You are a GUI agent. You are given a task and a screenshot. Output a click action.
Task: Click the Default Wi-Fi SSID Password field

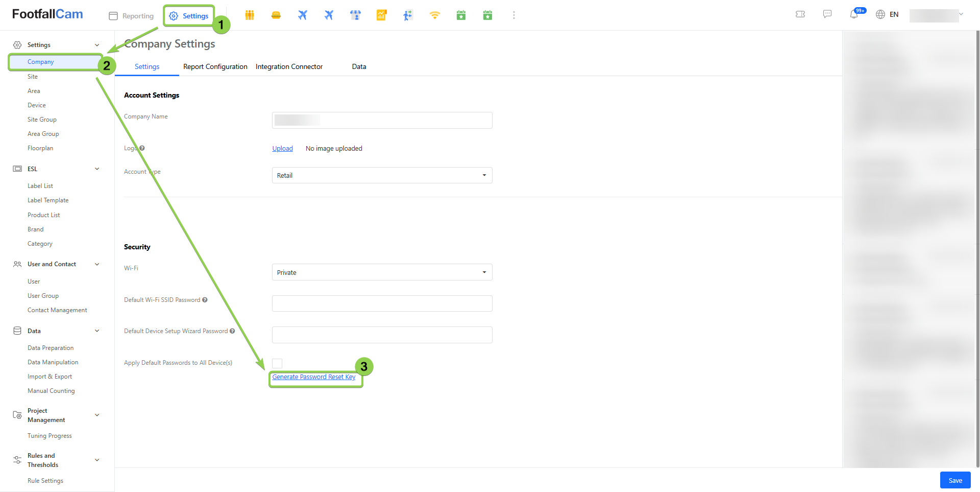click(x=382, y=303)
